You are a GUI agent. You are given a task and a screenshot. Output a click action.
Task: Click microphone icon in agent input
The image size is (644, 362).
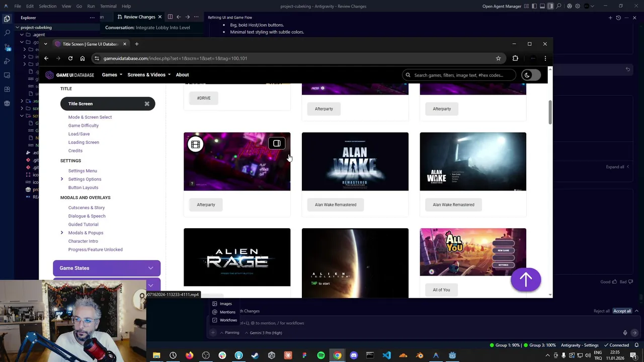(625, 333)
